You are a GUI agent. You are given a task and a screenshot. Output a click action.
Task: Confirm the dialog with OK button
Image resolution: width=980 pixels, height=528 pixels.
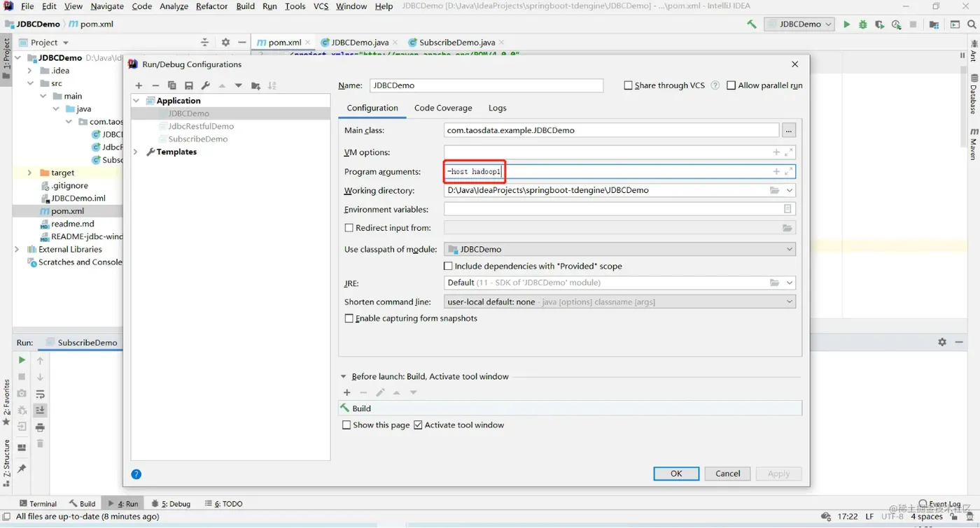[676, 473]
